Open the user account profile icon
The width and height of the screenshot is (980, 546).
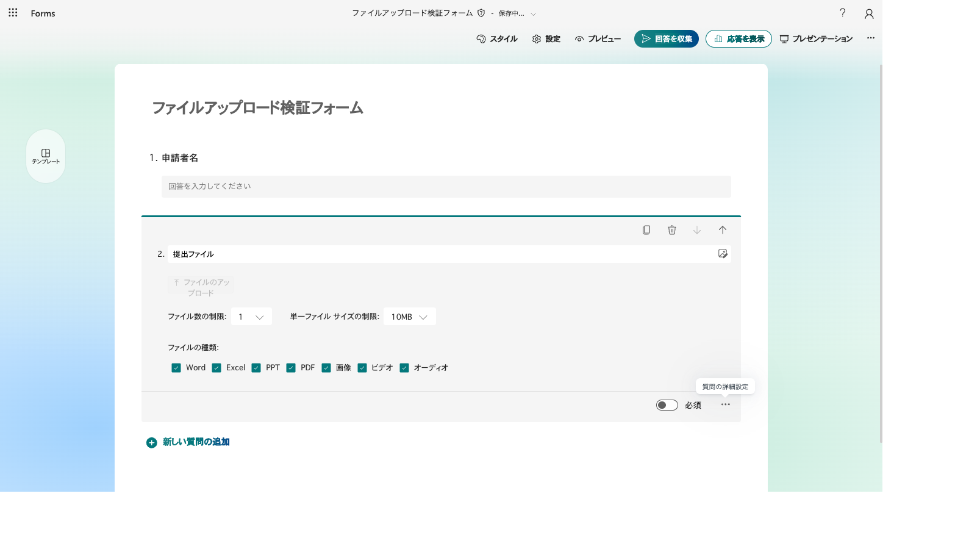(x=869, y=13)
